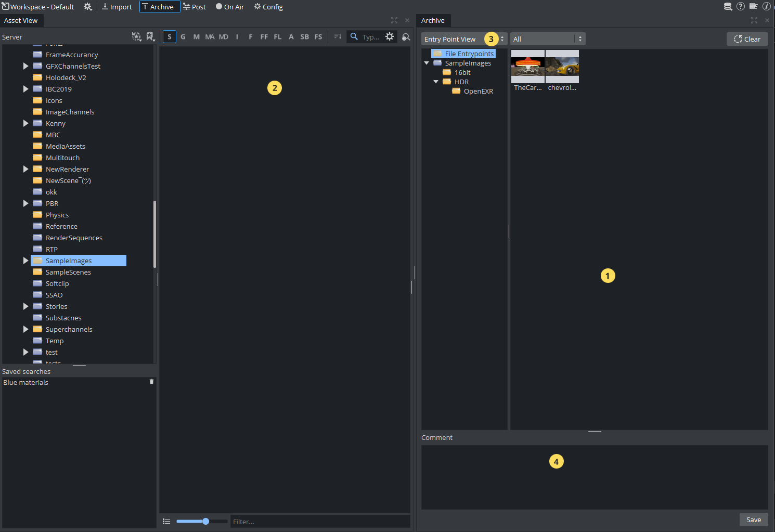Image resolution: width=775 pixels, height=532 pixels.
Task: Click the database server icon
Action: coord(728,7)
